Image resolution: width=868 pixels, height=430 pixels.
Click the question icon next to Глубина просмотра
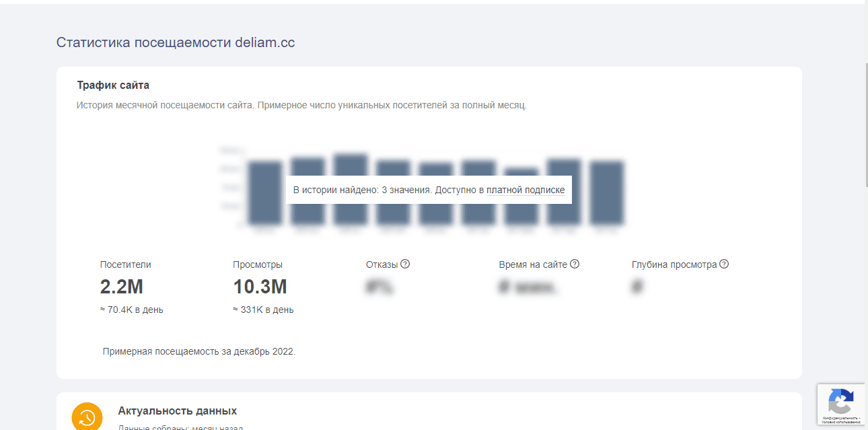tap(724, 264)
